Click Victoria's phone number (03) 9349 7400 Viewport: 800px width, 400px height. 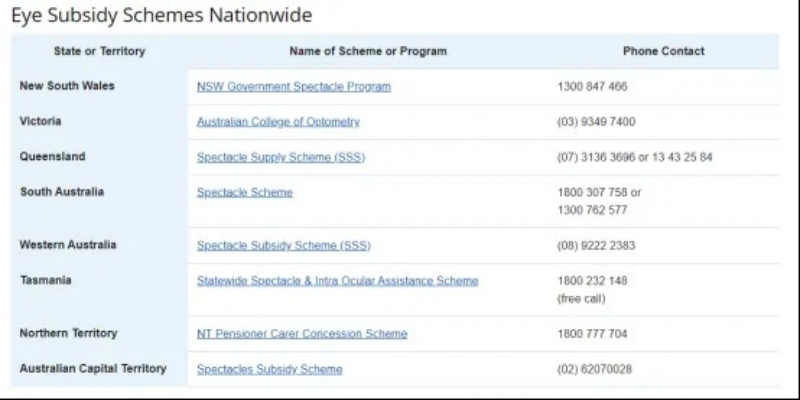click(x=596, y=122)
